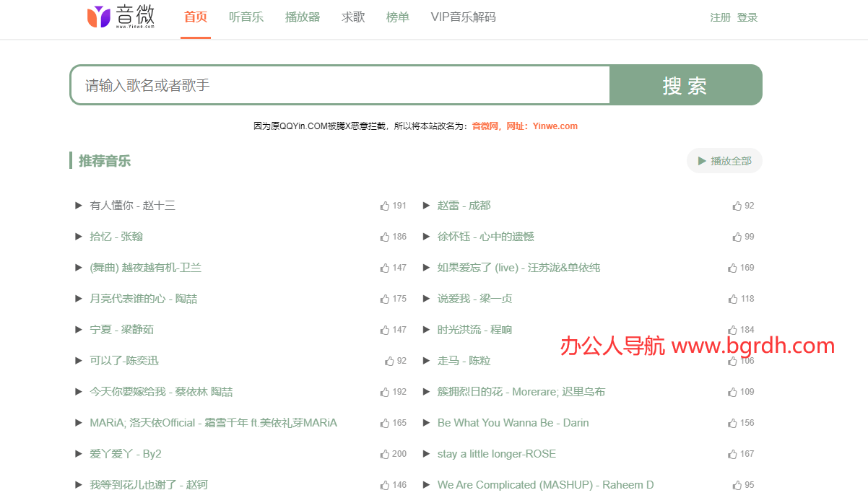Open song link 月亮代表谁的心 - 陶喆
The height and width of the screenshot is (503, 868).
(x=143, y=299)
